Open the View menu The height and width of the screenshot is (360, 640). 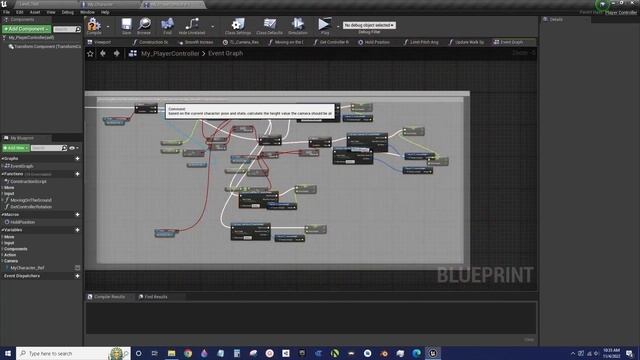(x=51, y=12)
